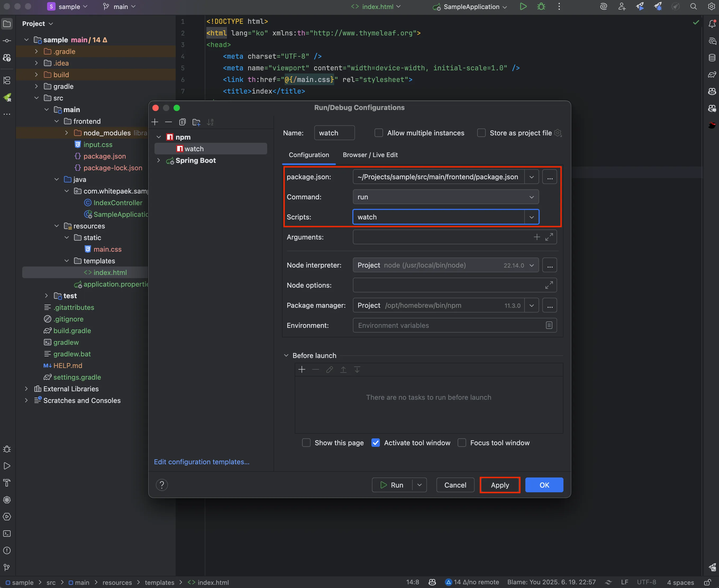Insert a macro in the Arguments field with the plus icon
This screenshot has height=588, width=719.
pyautogui.click(x=537, y=237)
